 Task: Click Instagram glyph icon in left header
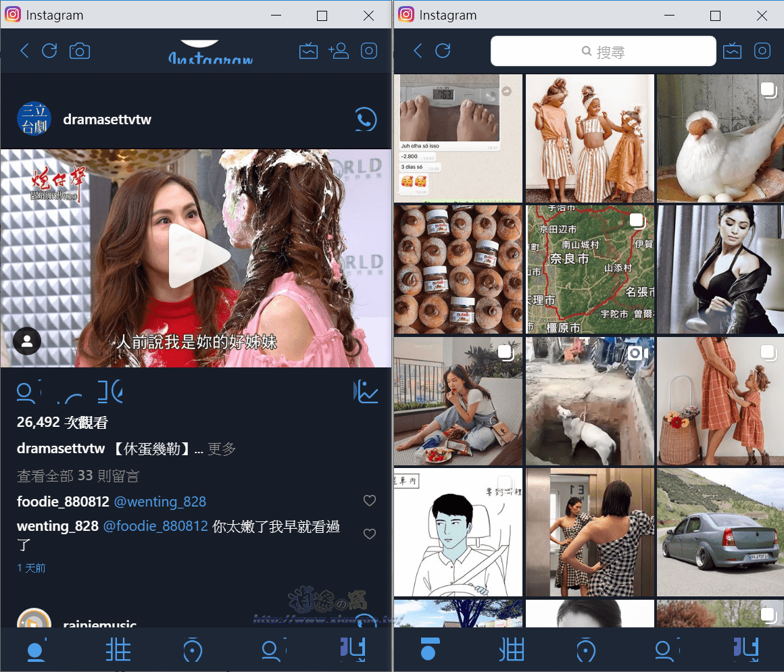[369, 51]
